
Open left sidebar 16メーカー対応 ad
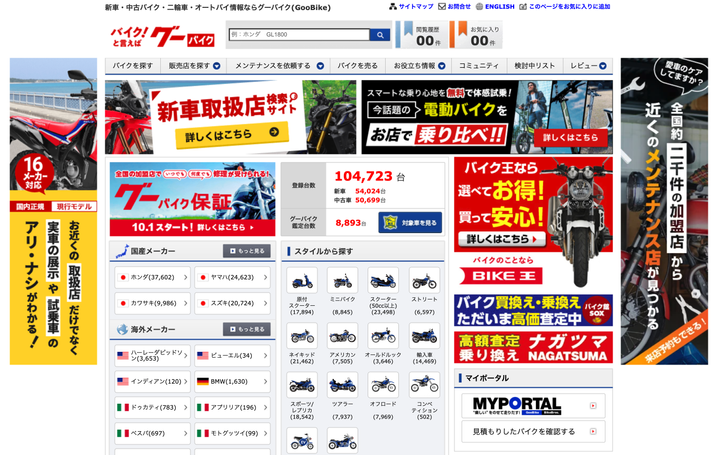pyautogui.click(x=53, y=211)
